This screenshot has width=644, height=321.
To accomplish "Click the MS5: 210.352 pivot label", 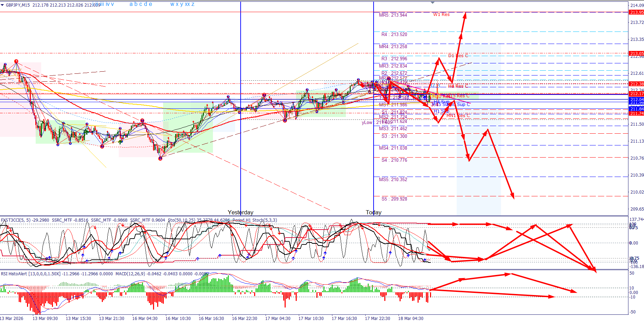I will 393,179.
